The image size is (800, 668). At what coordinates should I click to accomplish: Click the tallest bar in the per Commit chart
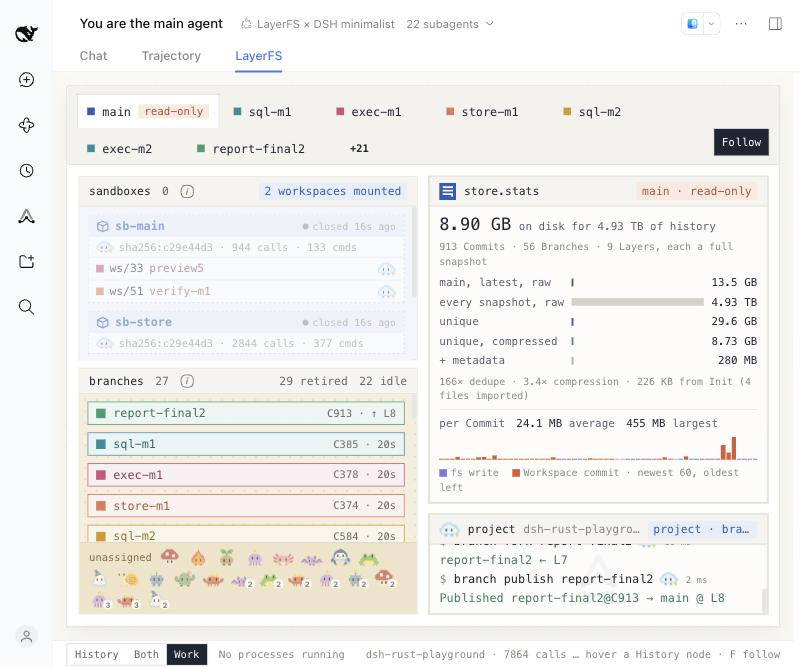(x=734, y=448)
